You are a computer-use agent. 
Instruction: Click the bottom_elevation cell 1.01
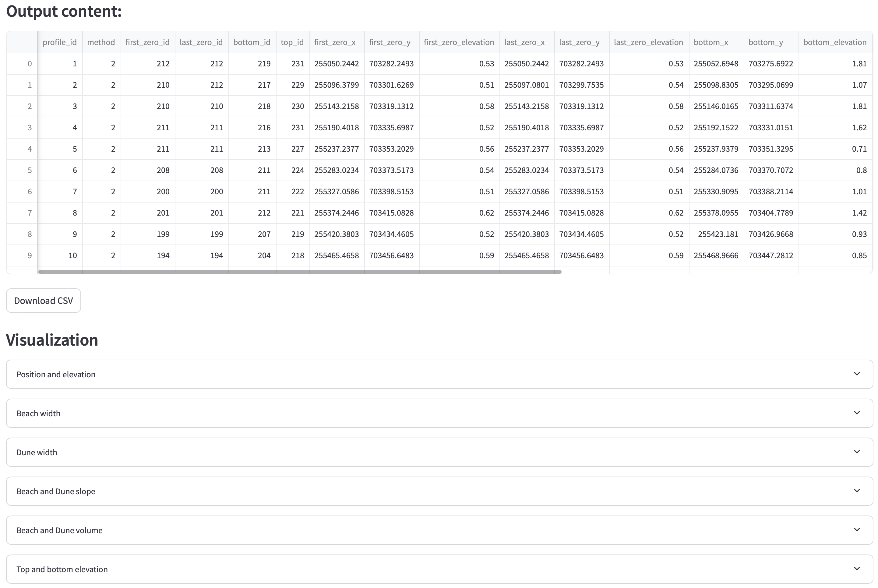(x=835, y=192)
